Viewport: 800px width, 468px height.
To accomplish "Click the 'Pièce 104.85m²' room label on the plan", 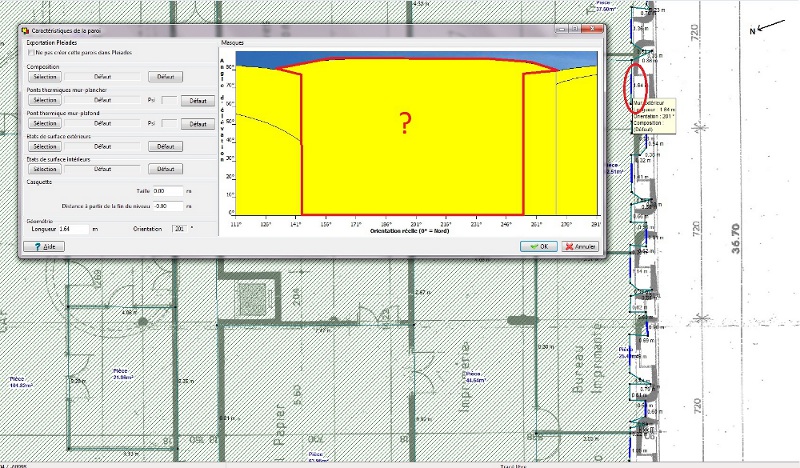I will click(x=21, y=382).
